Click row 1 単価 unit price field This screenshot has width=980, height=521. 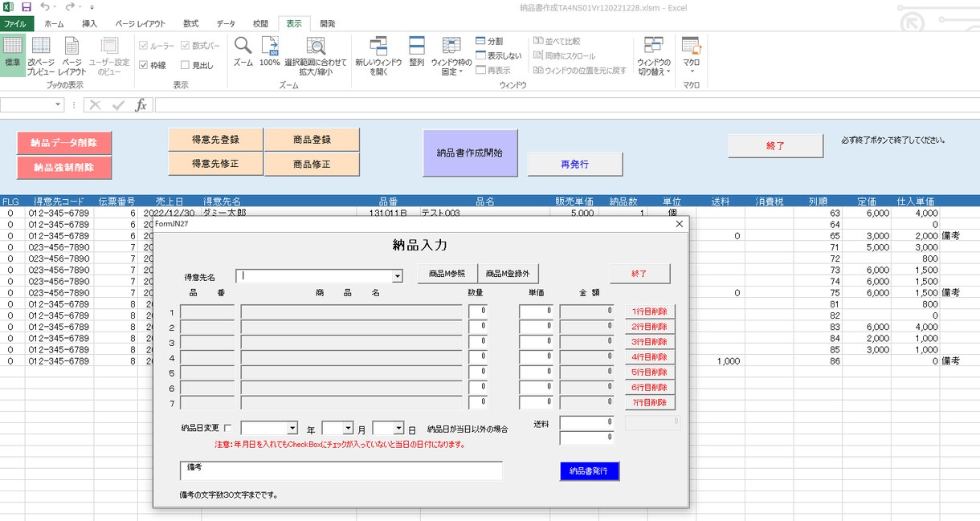pyautogui.click(x=536, y=311)
